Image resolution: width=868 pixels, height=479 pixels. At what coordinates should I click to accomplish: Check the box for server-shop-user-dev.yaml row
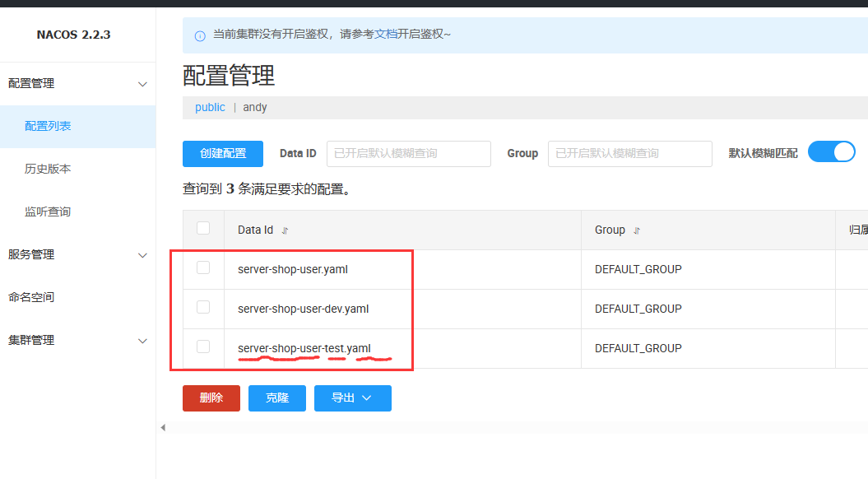click(203, 307)
